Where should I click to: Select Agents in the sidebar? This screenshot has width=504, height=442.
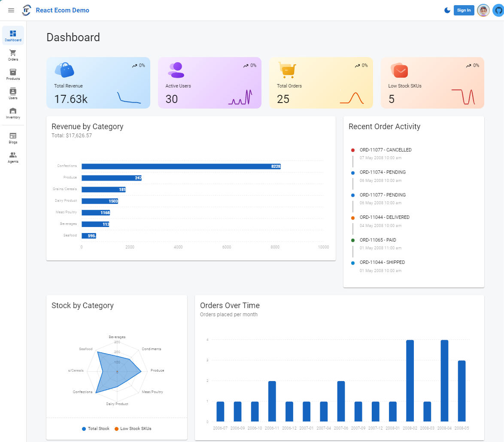point(13,157)
